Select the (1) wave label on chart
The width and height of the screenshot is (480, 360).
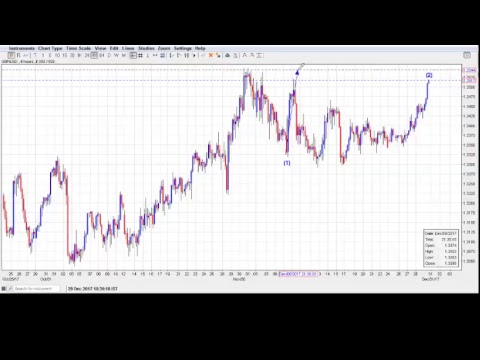pyautogui.click(x=287, y=163)
